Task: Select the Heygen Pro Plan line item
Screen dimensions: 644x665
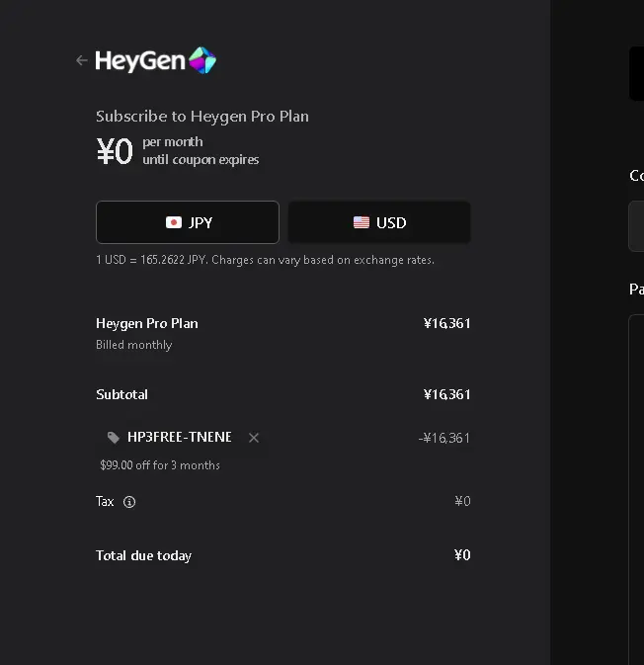Action: pyautogui.click(x=283, y=334)
